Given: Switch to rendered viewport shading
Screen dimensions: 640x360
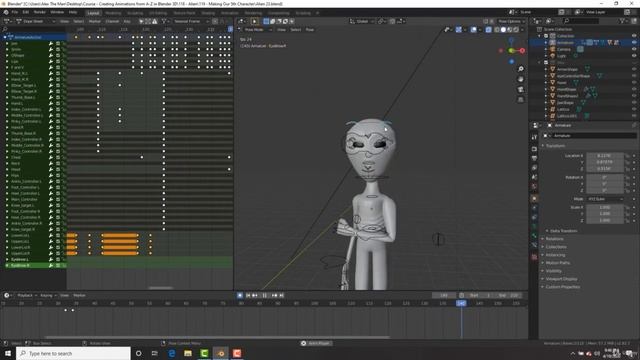Looking at the screenshot, I should click(516, 29).
